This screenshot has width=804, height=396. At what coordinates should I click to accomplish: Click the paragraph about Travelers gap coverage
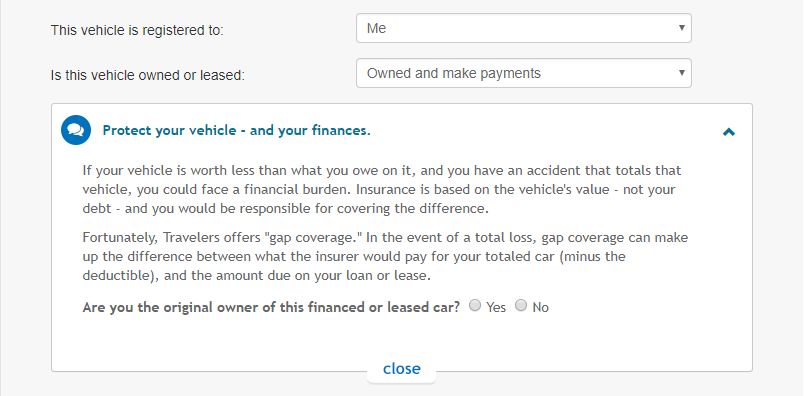coord(385,256)
